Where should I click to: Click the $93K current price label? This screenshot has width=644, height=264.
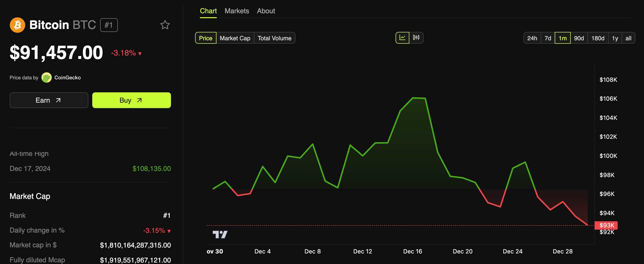click(x=606, y=225)
